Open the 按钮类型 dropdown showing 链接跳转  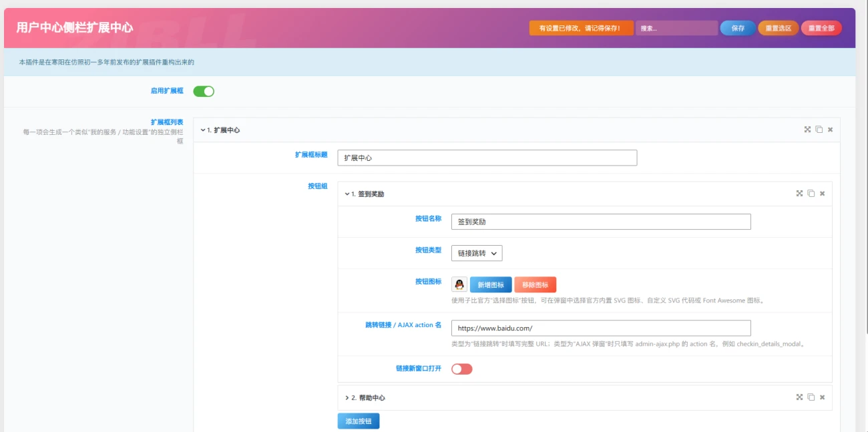477,253
